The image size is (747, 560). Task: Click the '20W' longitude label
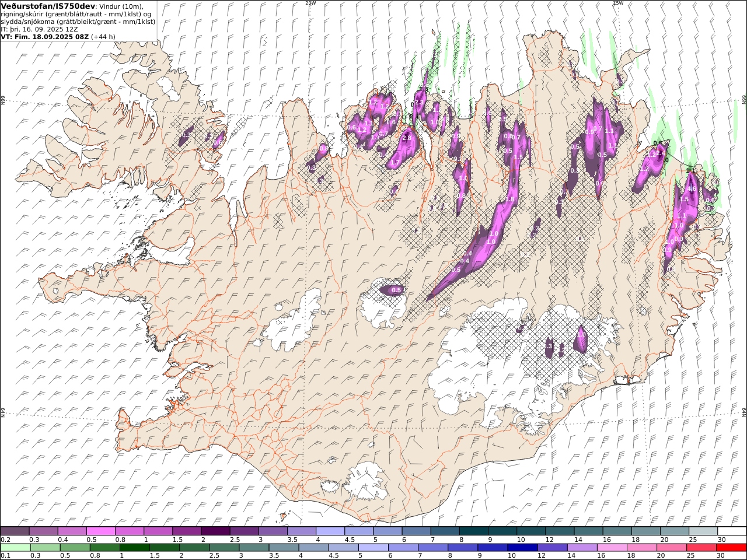310,3
